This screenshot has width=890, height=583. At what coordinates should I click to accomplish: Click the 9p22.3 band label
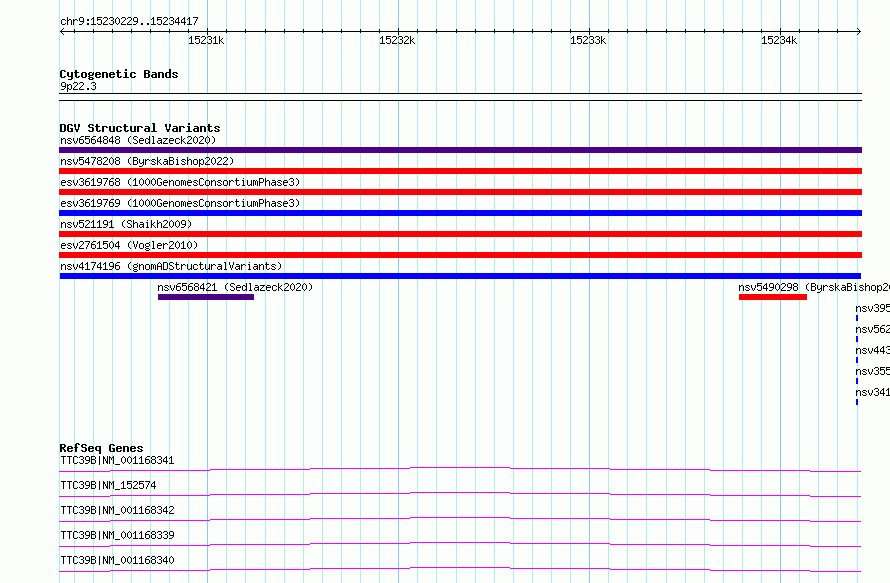[x=78, y=86]
